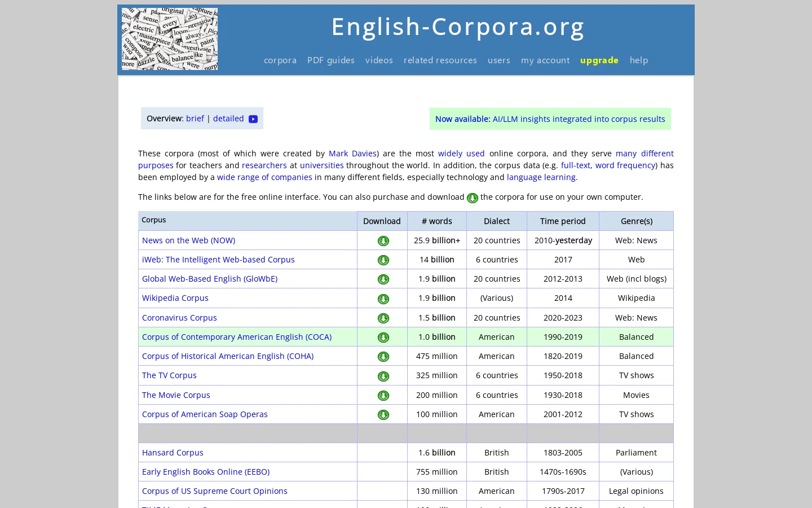
Task: Open 'wide range of companies' link
Action: [264, 177]
